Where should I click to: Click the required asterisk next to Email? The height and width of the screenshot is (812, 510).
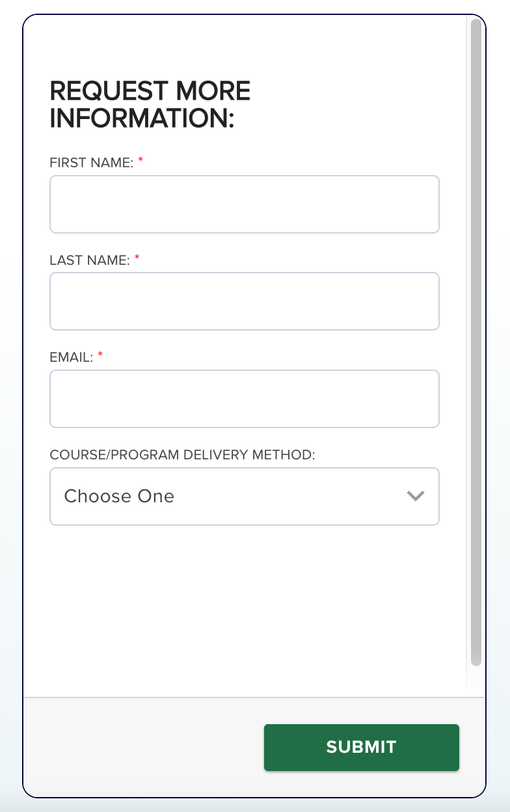[x=101, y=355]
